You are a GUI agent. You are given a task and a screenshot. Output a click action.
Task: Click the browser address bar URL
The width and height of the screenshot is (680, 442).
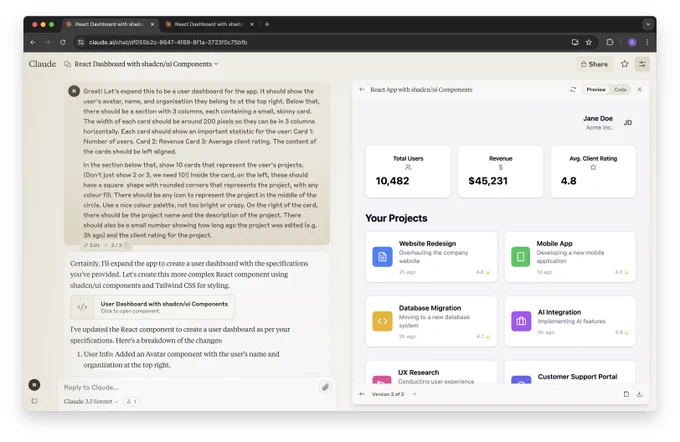click(168, 42)
